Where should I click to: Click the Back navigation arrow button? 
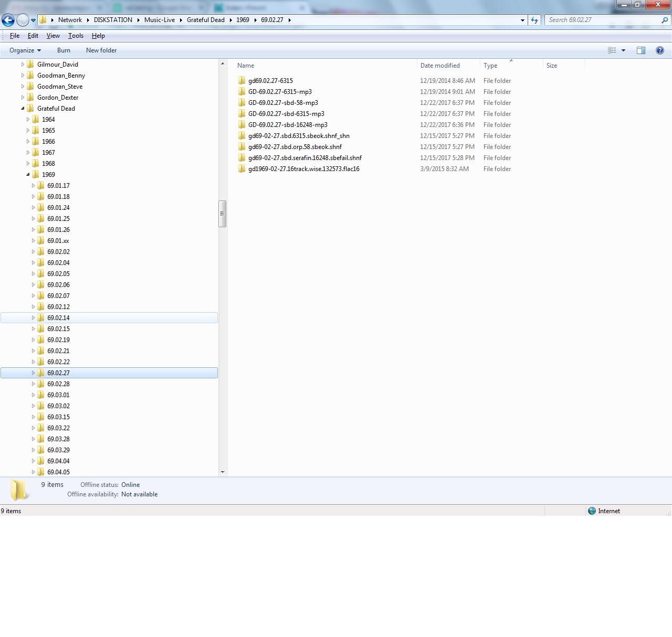tap(8, 20)
